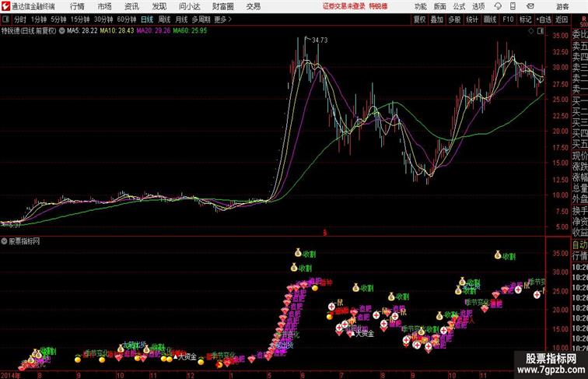Click the 34.73 high price label

[x=320, y=40]
